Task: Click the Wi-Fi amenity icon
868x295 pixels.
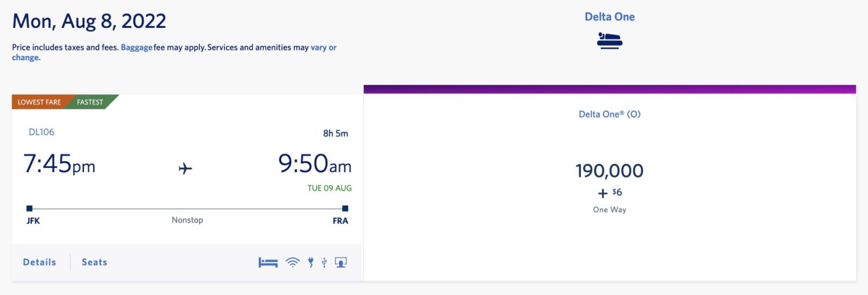Action: point(293,263)
